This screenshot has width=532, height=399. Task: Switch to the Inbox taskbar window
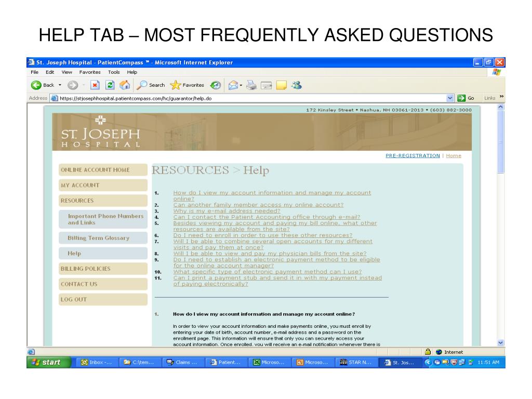pos(97,362)
